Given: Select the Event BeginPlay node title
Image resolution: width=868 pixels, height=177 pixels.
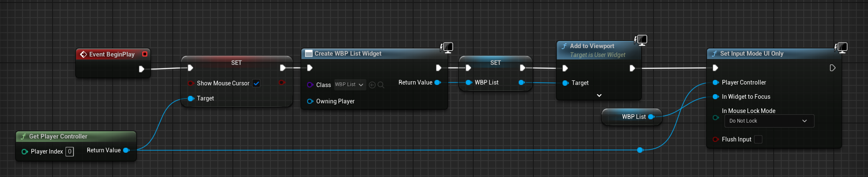Looking at the screenshot, I should (x=112, y=54).
